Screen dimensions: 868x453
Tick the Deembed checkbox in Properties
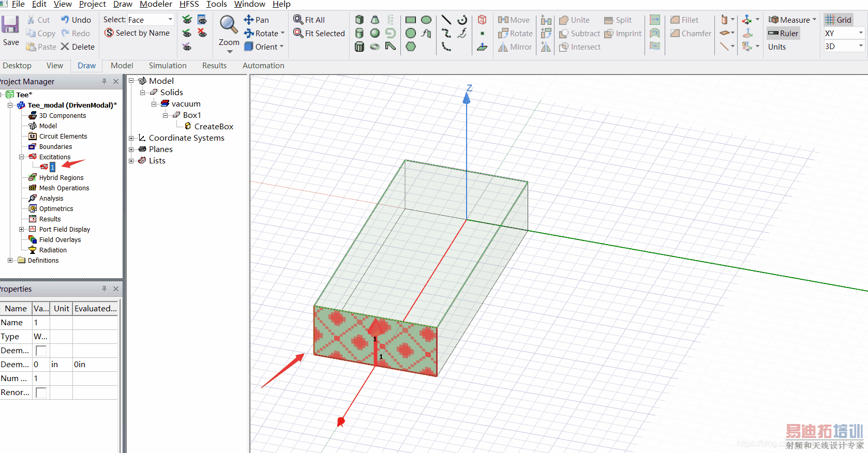[x=41, y=351]
